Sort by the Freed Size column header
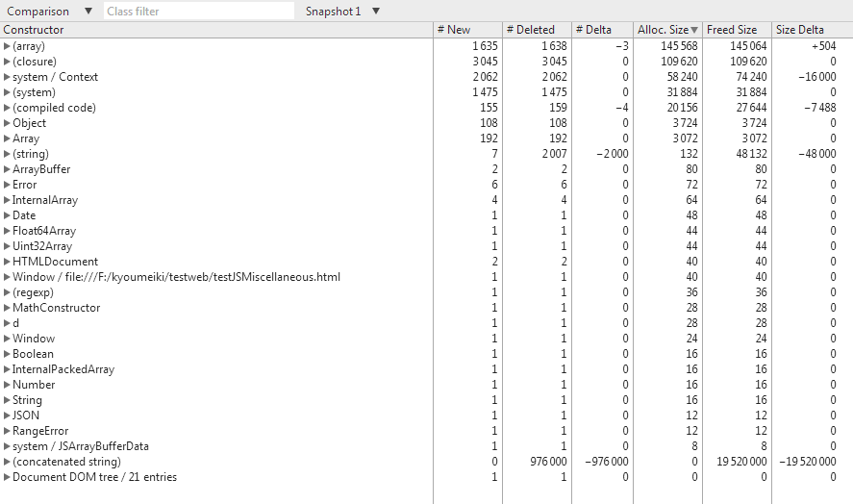 point(737,30)
